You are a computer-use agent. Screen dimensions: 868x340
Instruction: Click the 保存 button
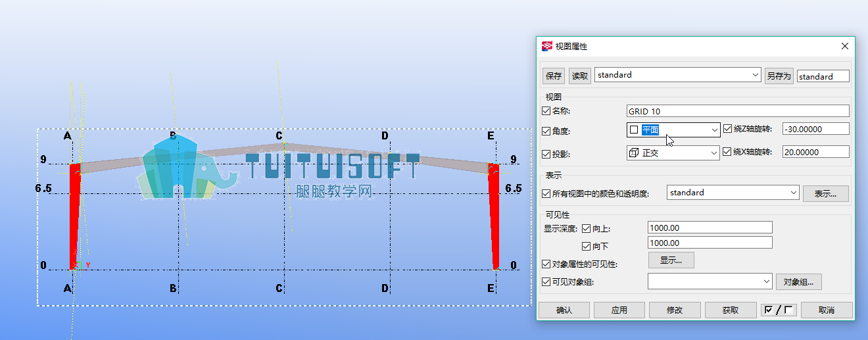coord(554,76)
